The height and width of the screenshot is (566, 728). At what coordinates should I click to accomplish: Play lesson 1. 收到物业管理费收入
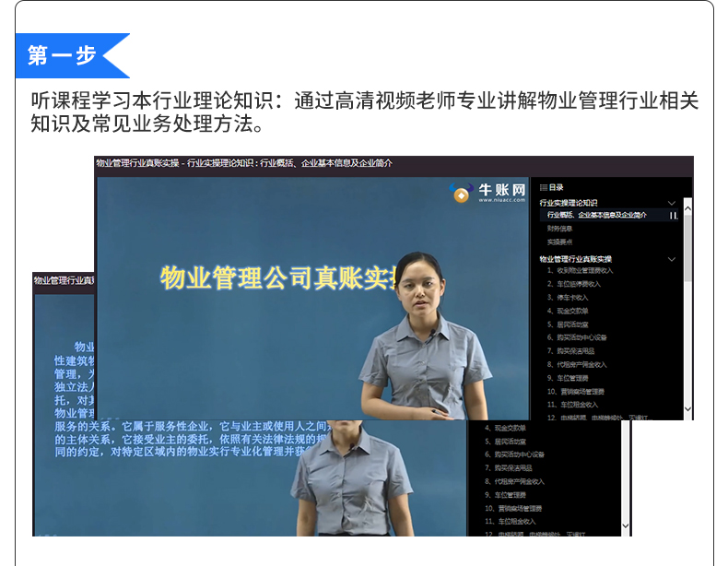(580, 270)
